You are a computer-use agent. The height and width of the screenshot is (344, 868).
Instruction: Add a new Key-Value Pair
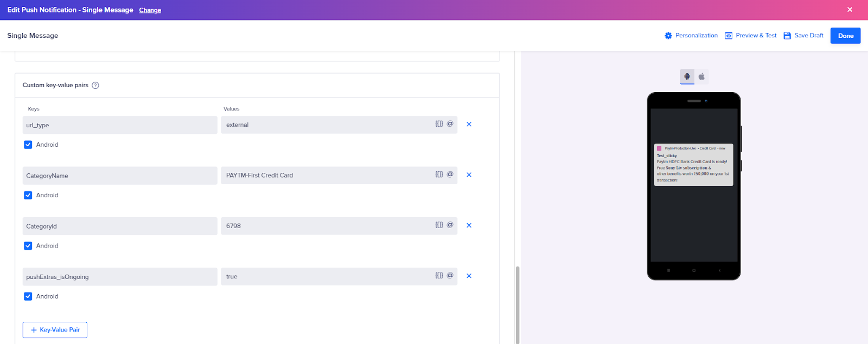point(55,330)
